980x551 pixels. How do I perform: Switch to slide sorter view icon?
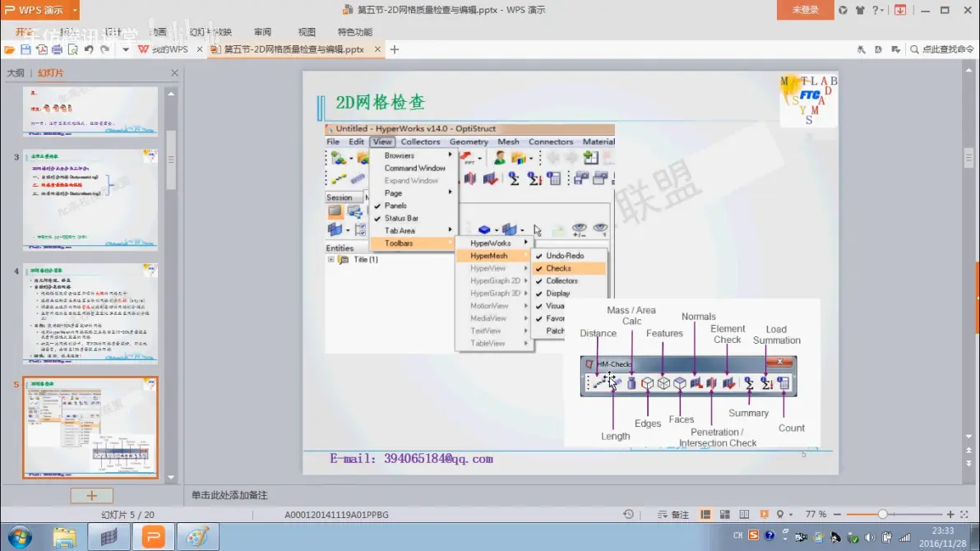(724, 515)
